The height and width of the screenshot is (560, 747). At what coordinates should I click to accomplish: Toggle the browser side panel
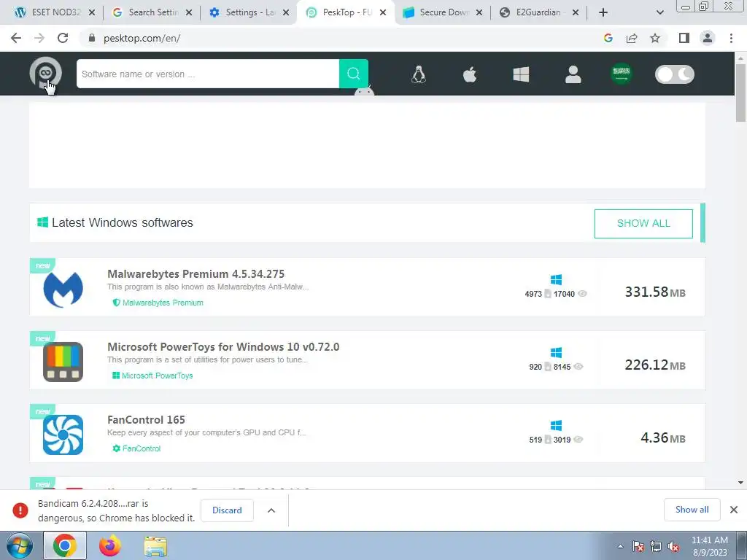click(684, 38)
